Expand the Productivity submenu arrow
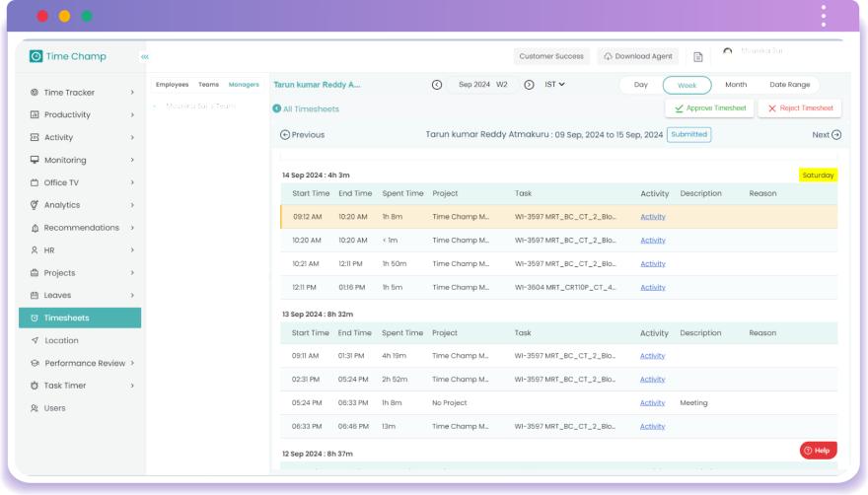The height and width of the screenshot is (495, 868). (132, 114)
